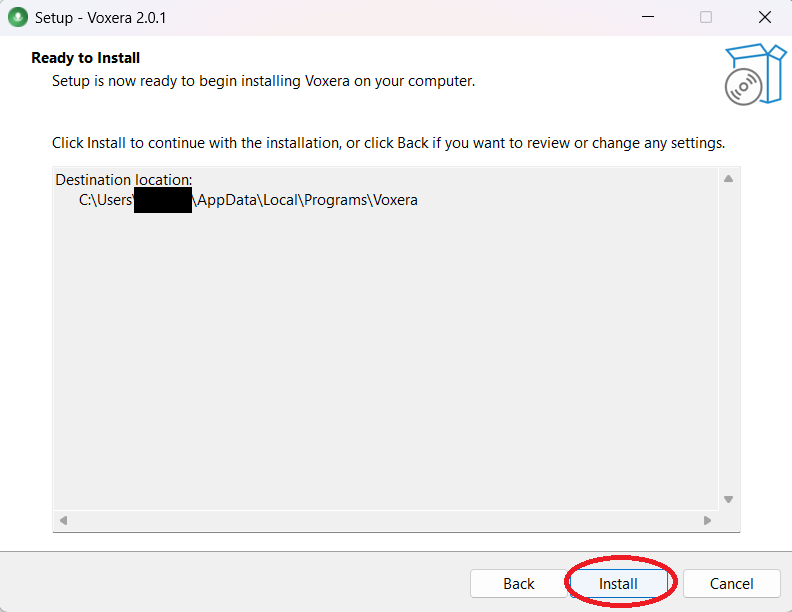The width and height of the screenshot is (792, 612).
Task: Click the green Voxera icon in title bar
Action: point(18,18)
